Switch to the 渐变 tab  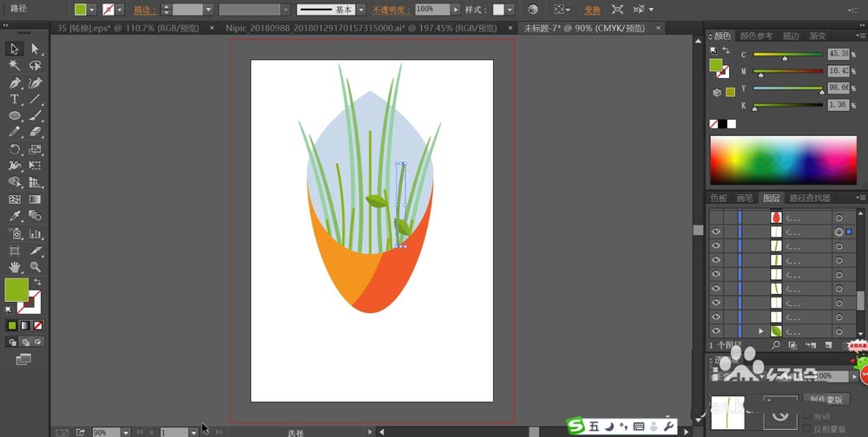point(817,36)
